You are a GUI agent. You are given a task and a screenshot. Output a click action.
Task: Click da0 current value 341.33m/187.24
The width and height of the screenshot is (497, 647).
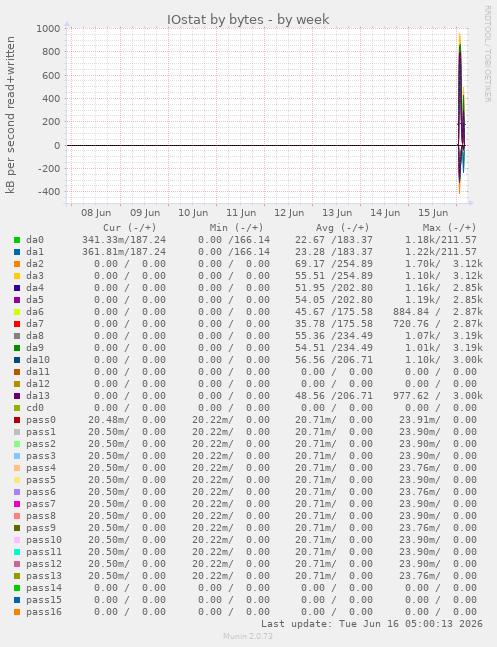click(x=124, y=240)
